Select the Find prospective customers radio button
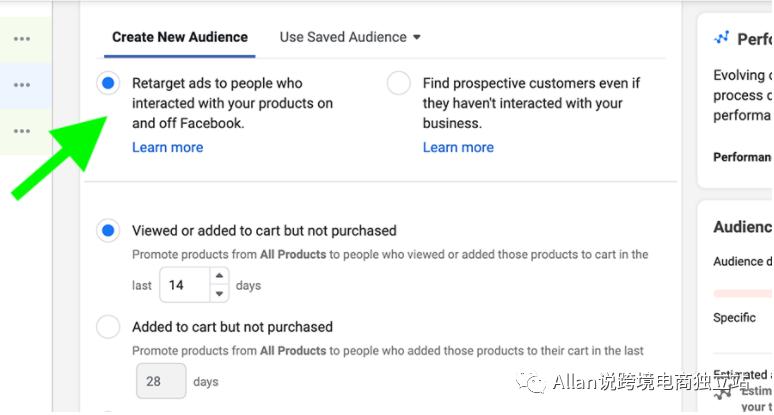The width and height of the screenshot is (774, 415). pyautogui.click(x=398, y=83)
